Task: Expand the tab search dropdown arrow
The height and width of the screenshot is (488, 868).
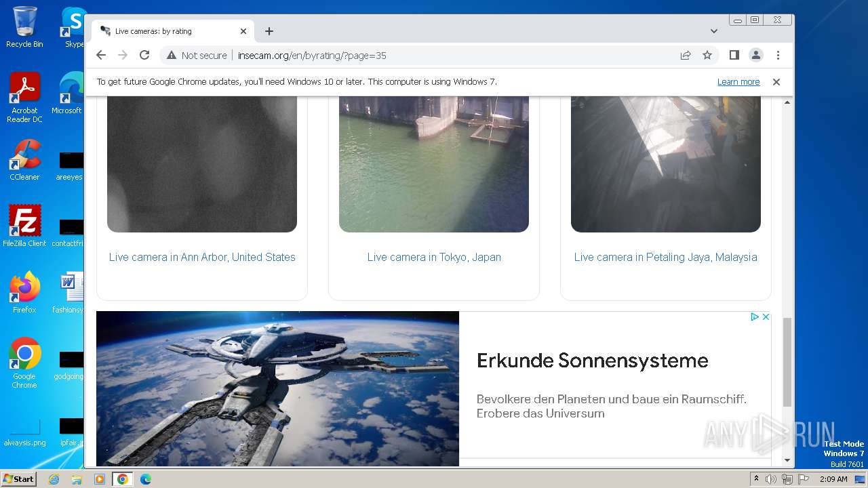Action: click(x=714, y=31)
